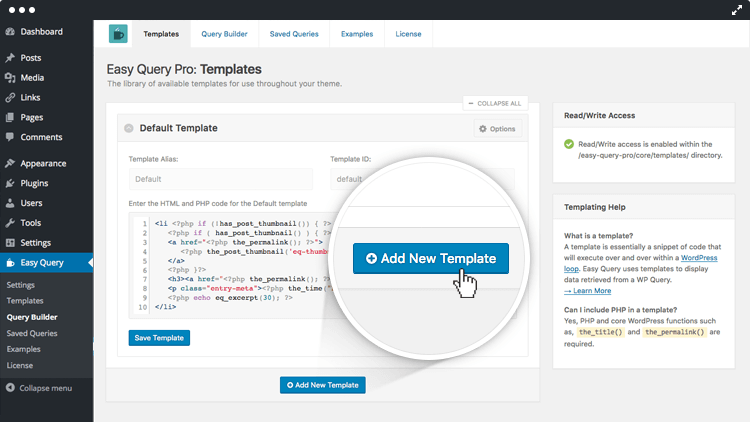Click the Easy Query menu cup icon
750x422 pixels.
[10, 263]
